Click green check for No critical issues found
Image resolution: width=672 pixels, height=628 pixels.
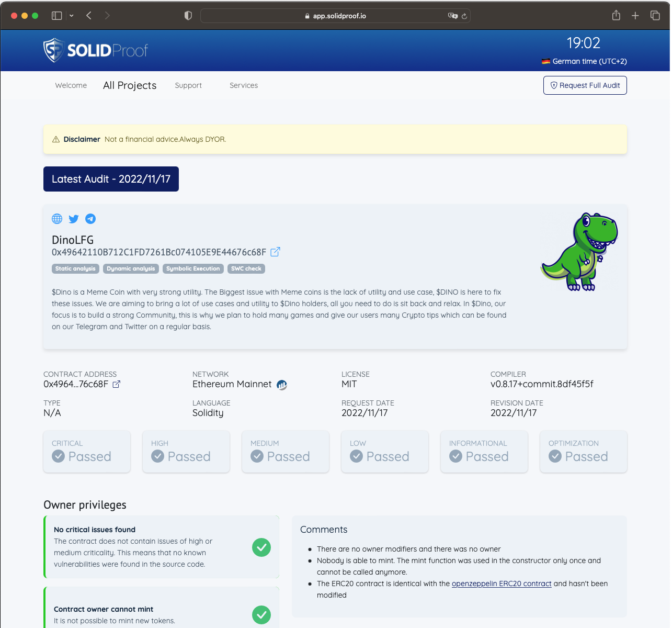click(x=261, y=547)
